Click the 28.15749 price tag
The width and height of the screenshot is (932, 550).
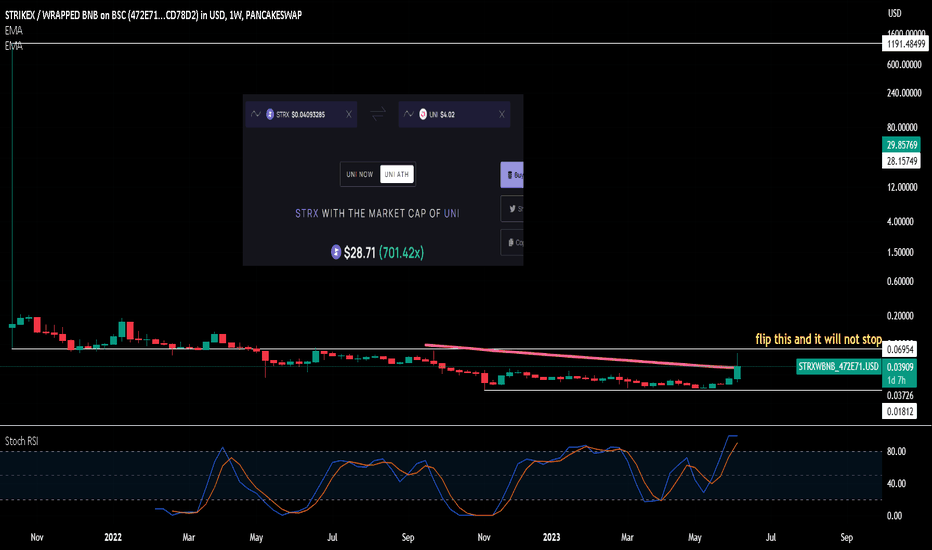[x=902, y=161]
